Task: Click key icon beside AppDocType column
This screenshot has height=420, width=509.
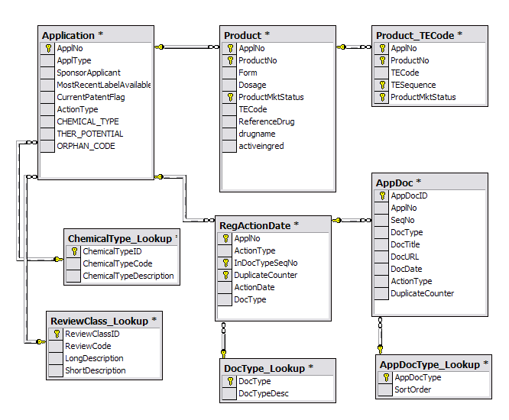Action: (385, 377)
